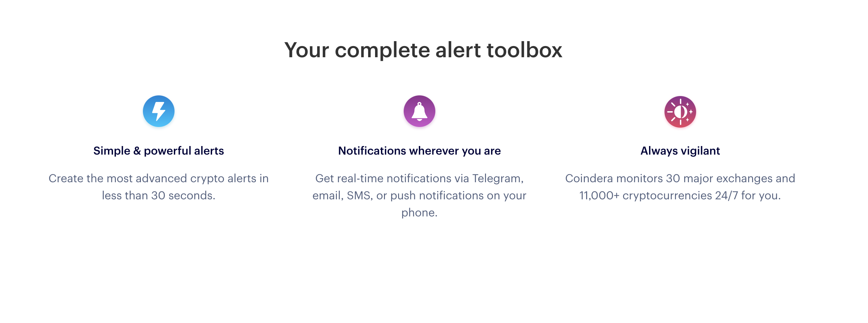Click the "11,000+" figure
This screenshot has width=868, height=323.
pos(599,195)
